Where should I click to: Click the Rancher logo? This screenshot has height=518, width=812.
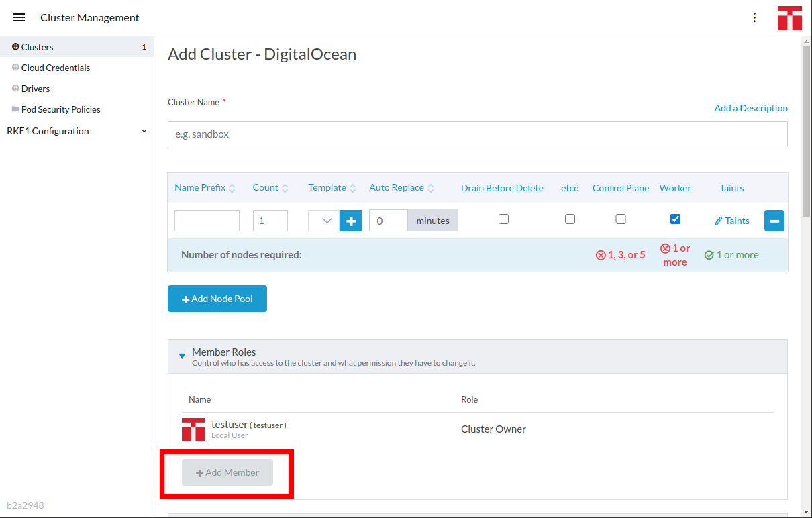[789, 17]
